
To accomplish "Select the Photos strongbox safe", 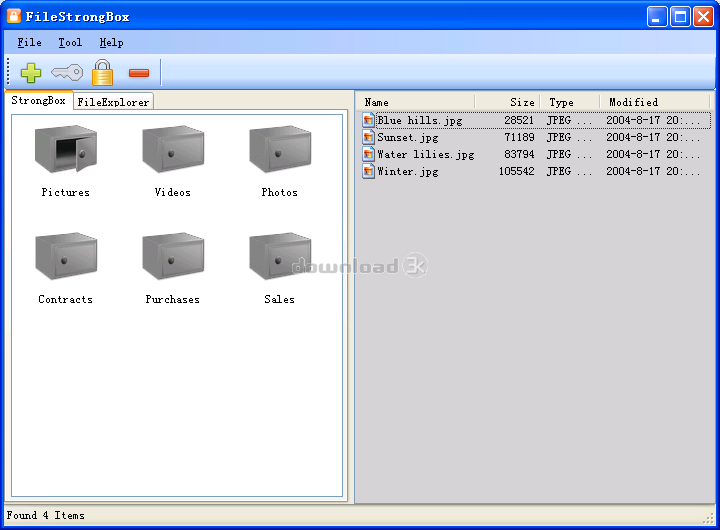I will pos(280,150).
